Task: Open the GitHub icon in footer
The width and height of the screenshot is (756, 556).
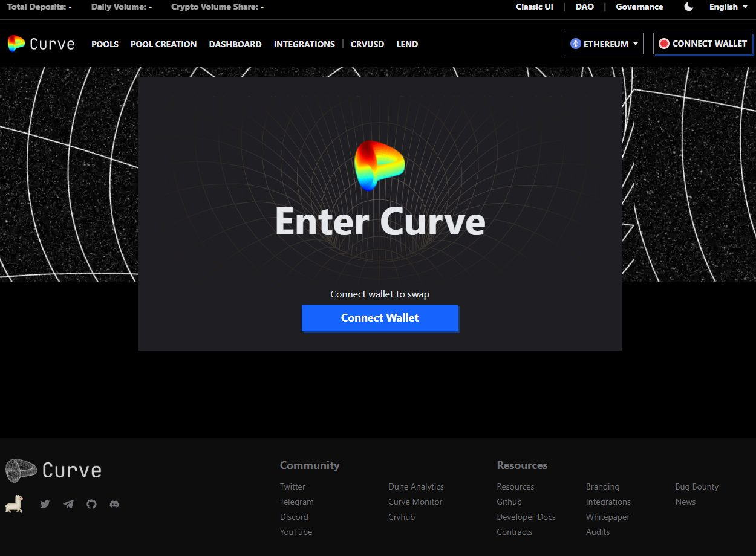Action: coord(91,504)
